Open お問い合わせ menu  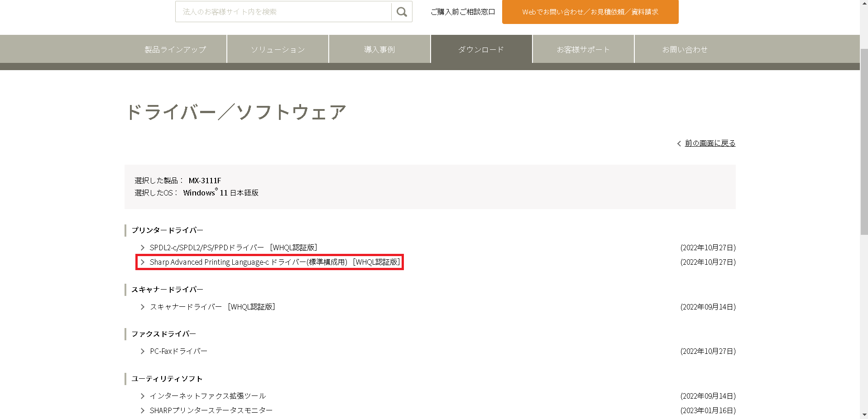685,49
